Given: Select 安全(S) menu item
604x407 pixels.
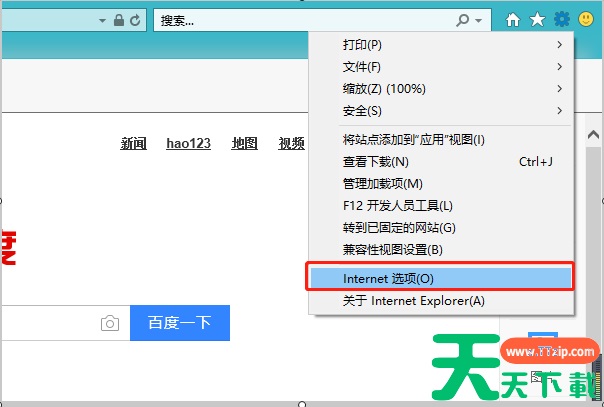Looking at the screenshot, I should 441,111.
